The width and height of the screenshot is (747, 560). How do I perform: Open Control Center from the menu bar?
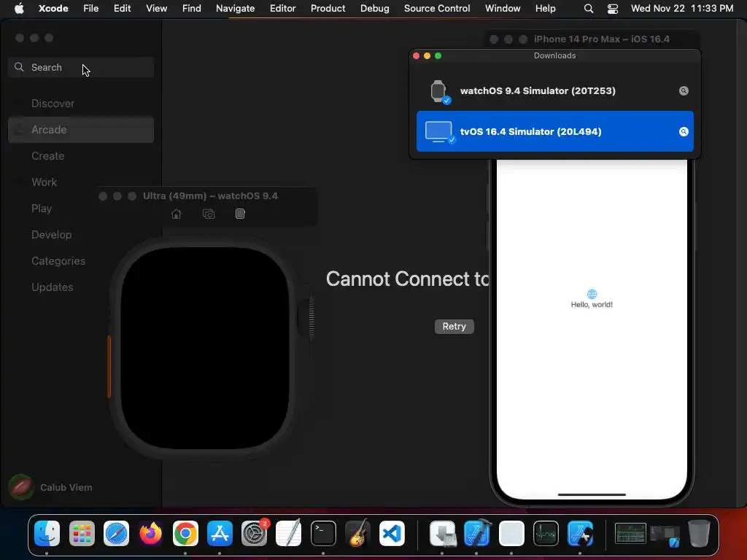click(x=613, y=9)
